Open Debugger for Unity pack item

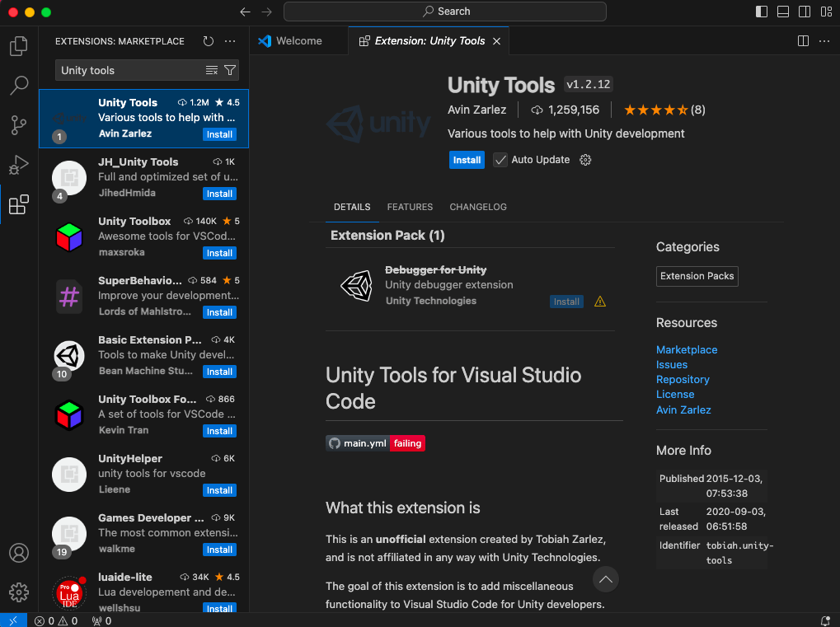470,285
